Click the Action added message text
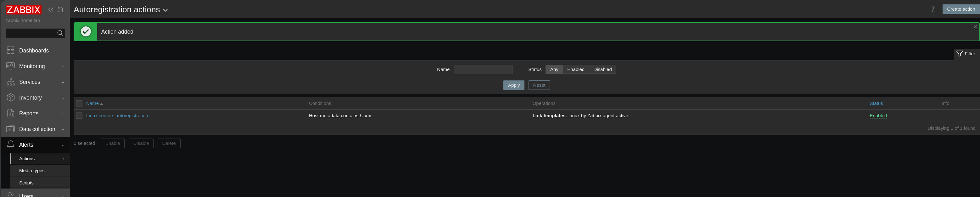Image resolution: width=980 pixels, height=197 pixels. (117, 31)
